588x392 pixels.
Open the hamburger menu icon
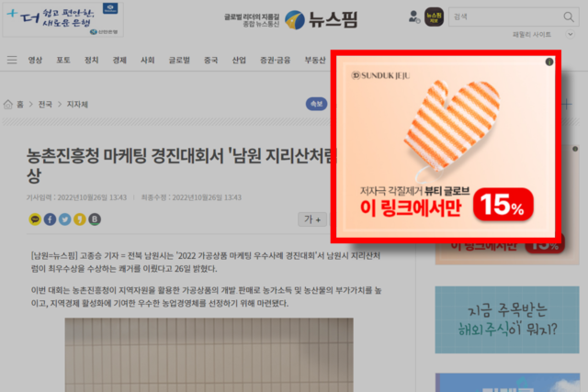click(x=12, y=60)
